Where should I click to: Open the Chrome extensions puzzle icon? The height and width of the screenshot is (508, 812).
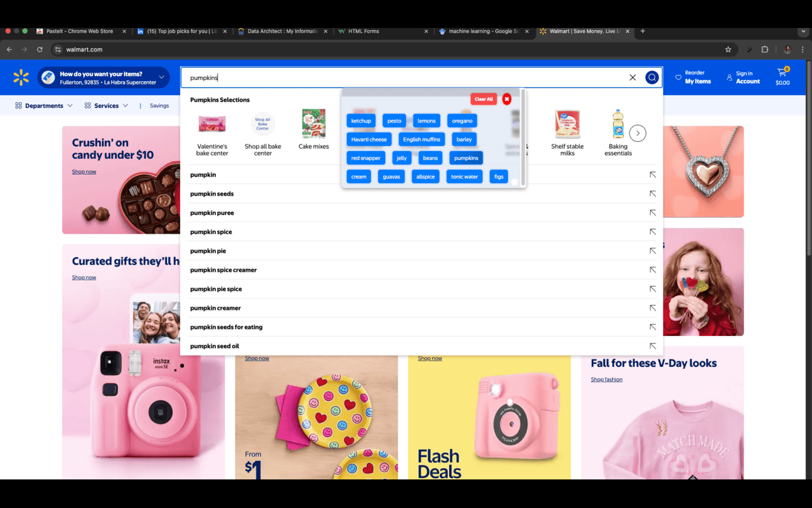pyautogui.click(x=764, y=50)
